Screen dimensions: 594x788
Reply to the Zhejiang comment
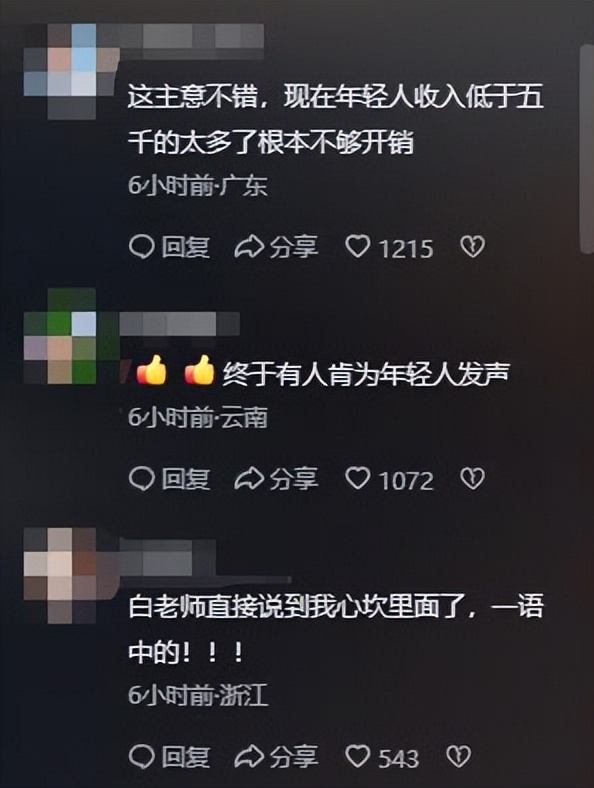click(169, 756)
